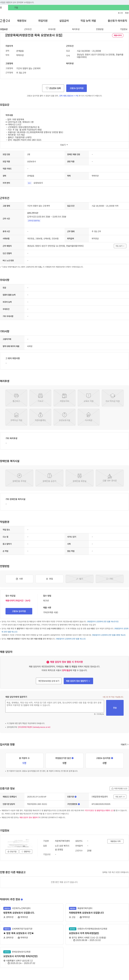This screenshot has width=129, height=980.
Task: Click the 기타 screening method box
Action: 110,579
